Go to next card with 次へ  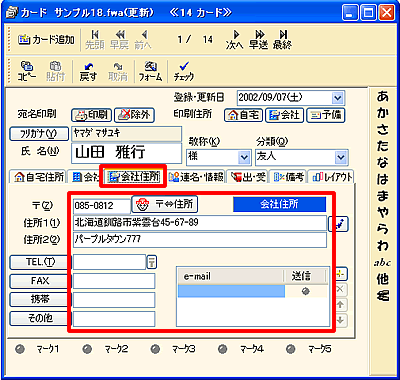[x=235, y=40]
